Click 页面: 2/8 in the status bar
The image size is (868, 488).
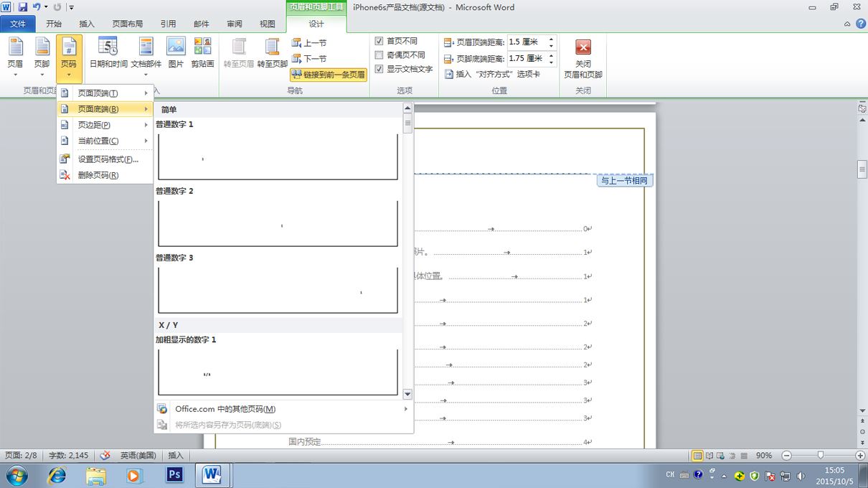(x=21, y=455)
